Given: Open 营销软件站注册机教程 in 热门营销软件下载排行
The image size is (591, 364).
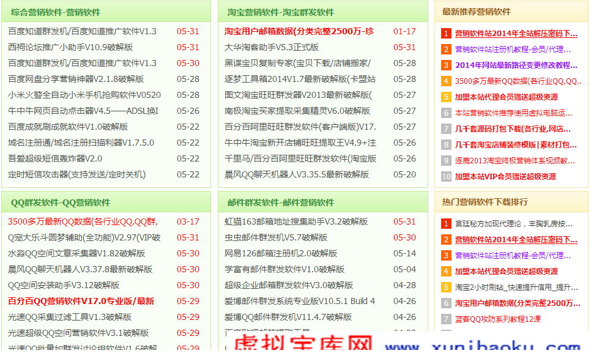Looking at the screenshot, I should 513,256.
